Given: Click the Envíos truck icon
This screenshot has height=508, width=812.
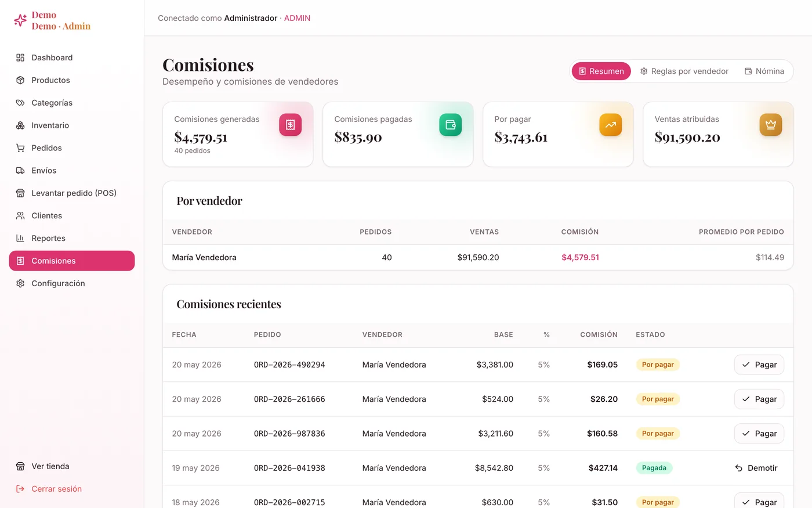Looking at the screenshot, I should pyautogui.click(x=20, y=171).
